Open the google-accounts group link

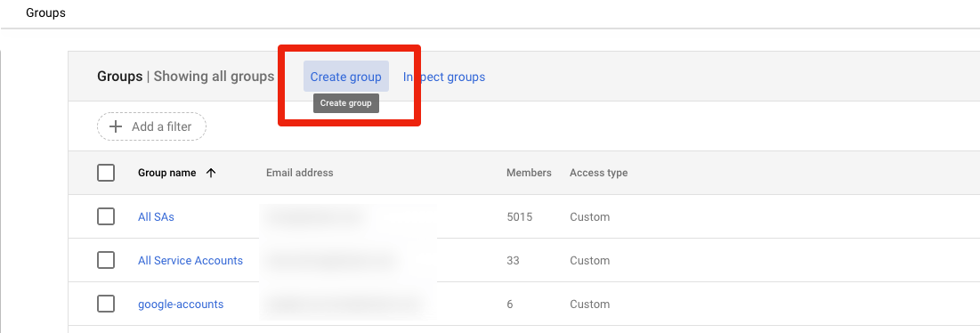point(181,305)
